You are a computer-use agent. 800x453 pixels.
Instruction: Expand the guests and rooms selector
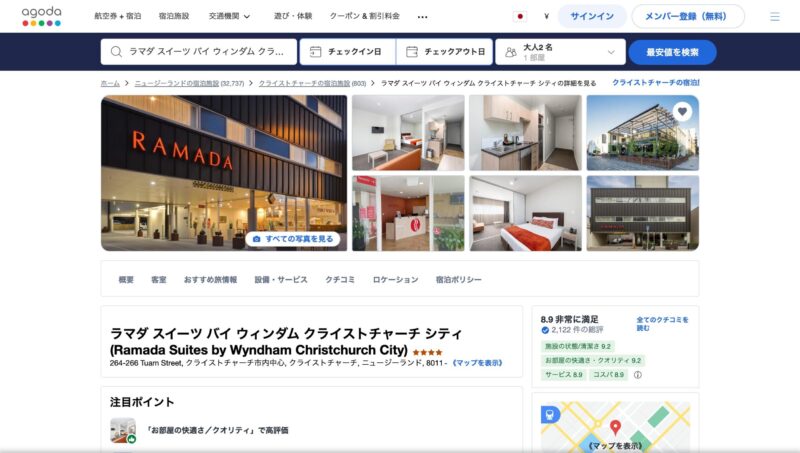pyautogui.click(x=560, y=52)
